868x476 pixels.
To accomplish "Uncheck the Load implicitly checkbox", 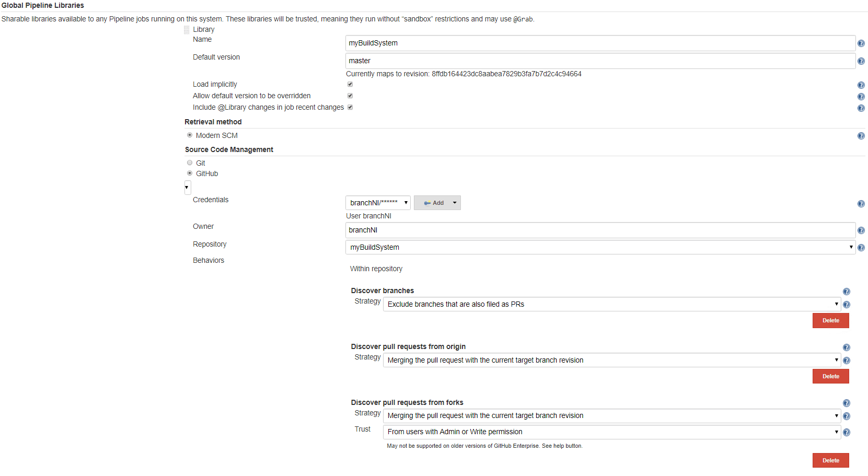I will [350, 84].
